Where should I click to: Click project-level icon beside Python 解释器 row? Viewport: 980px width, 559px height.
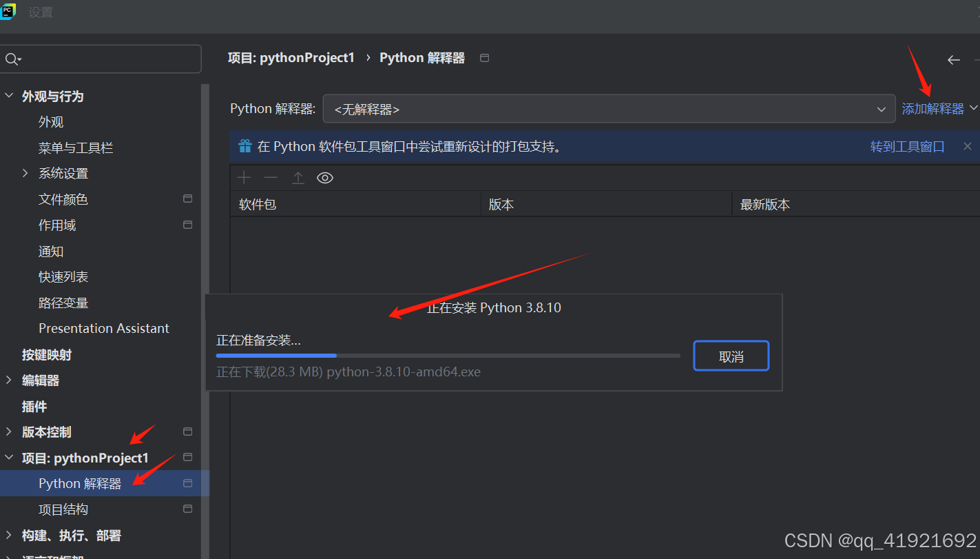187,483
